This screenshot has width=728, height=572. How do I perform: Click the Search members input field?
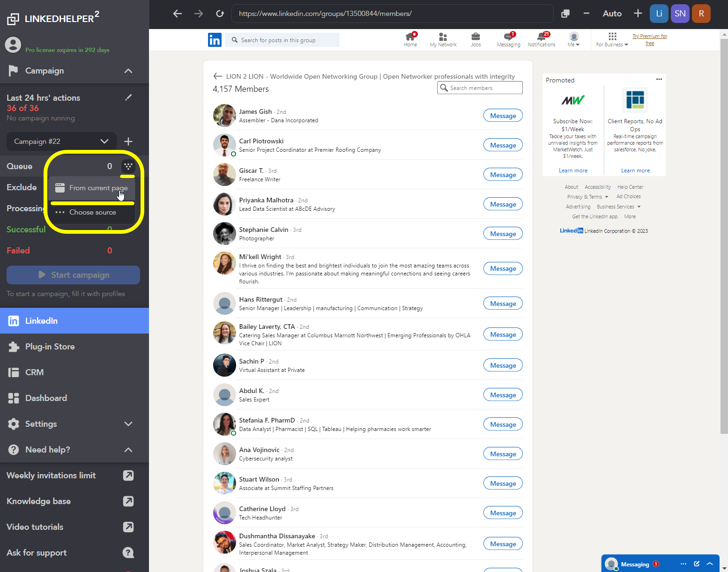pos(479,88)
